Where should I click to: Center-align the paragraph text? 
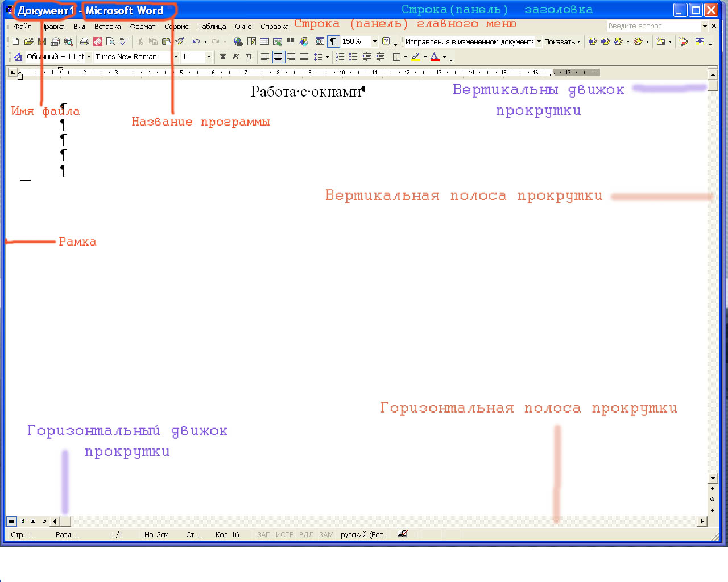click(x=278, y=57)
